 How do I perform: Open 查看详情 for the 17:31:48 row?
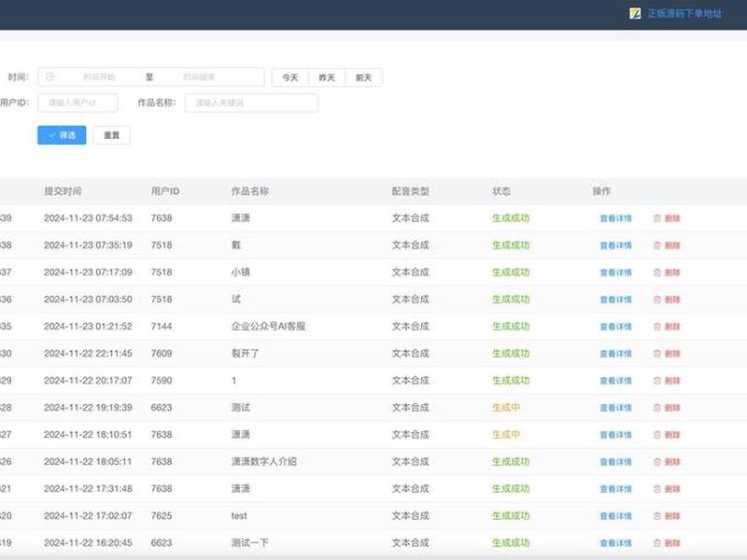(615, 489)
